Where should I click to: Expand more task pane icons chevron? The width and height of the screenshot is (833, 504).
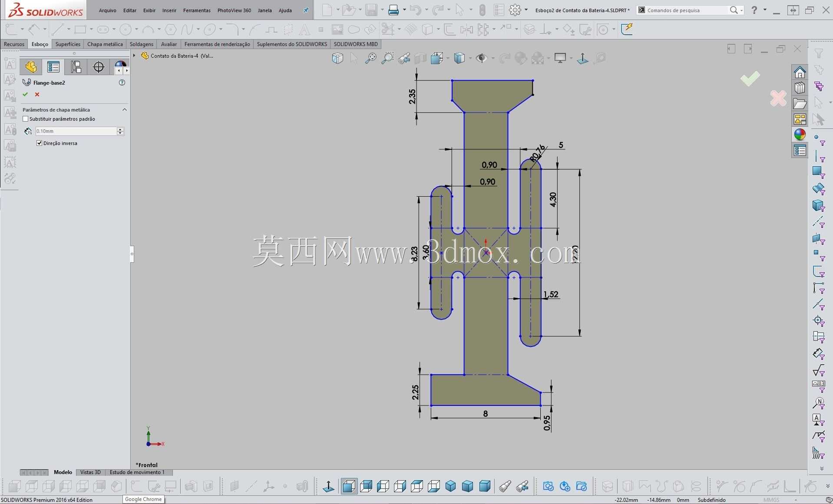coord(821,468)
